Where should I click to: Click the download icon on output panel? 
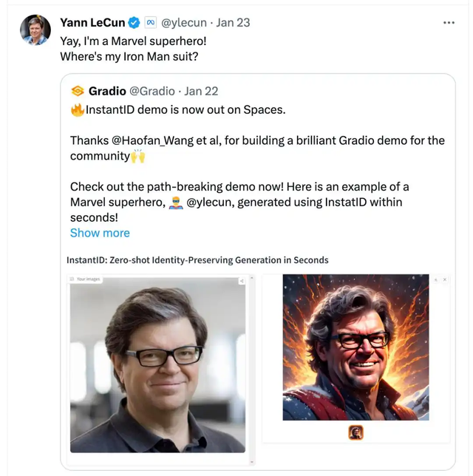pyautogui.click(x=435, y=280)
